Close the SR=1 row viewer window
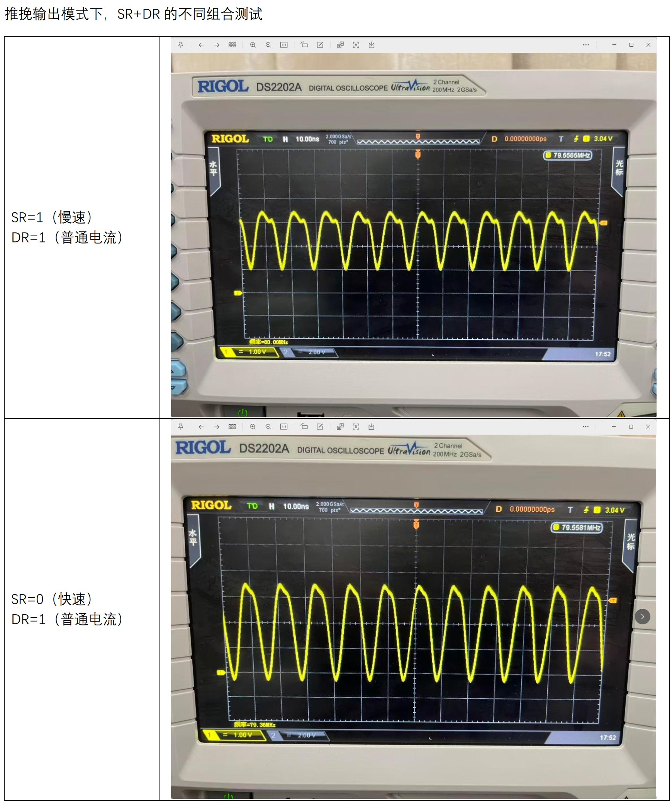Image resolution: width=672 pixels, height=803 pixels. tap(648, 45)
